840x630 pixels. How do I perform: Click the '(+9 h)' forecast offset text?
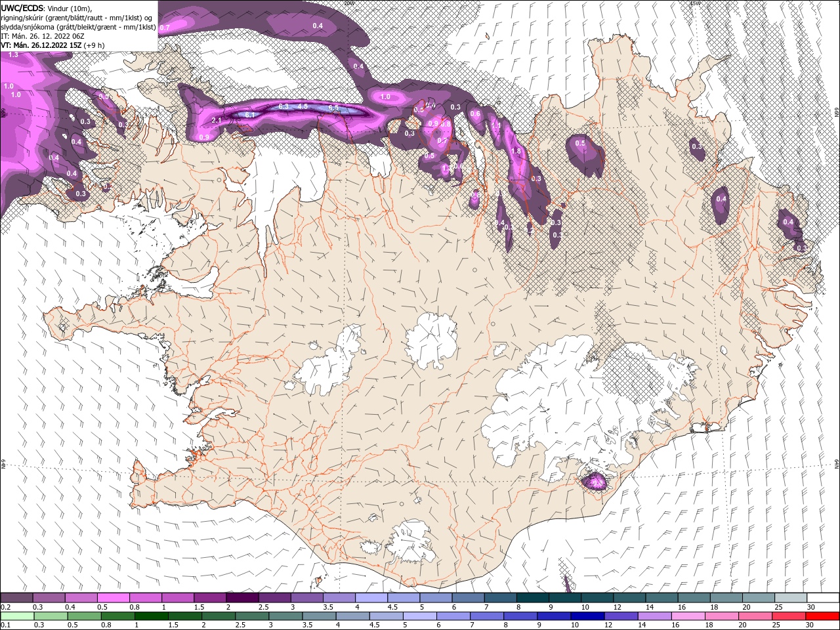93,45
